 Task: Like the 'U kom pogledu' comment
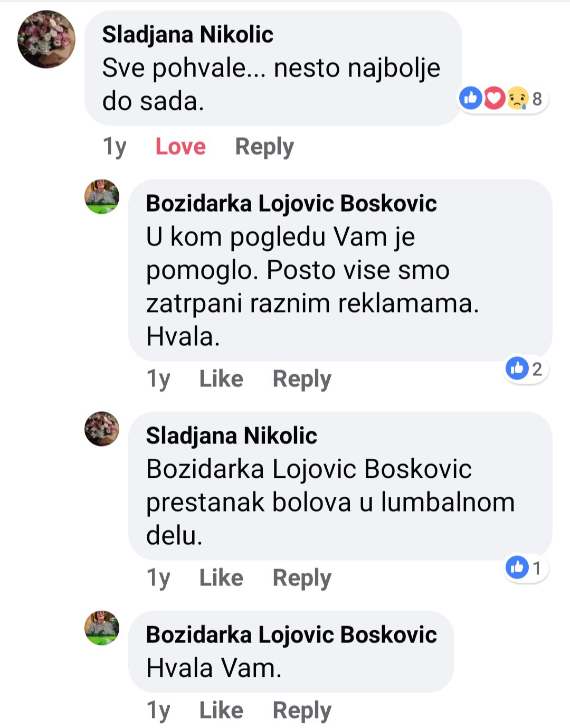[221, 379]
